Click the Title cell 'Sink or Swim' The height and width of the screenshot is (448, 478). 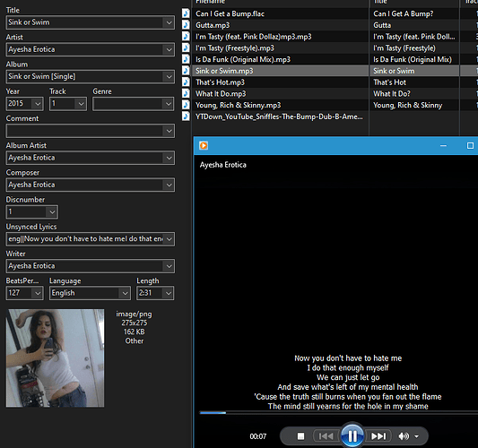tap(394, 71)
